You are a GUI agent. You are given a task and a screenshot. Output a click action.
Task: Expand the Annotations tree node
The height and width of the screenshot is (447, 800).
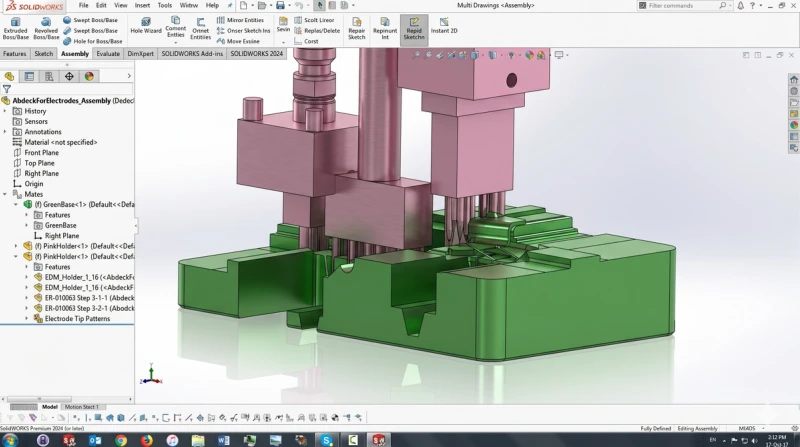pos(5,132)
